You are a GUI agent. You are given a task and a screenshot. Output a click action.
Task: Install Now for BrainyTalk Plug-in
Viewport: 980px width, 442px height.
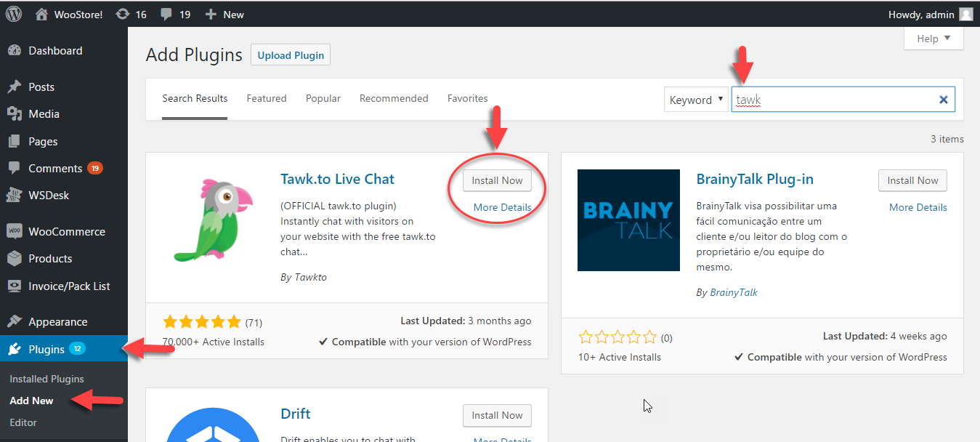coord(912,180)
